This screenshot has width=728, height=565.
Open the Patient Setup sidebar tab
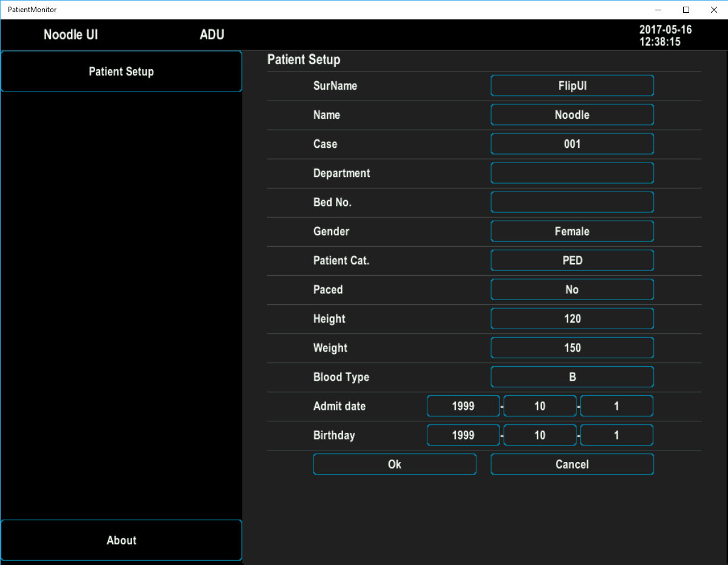click(121, 72)
